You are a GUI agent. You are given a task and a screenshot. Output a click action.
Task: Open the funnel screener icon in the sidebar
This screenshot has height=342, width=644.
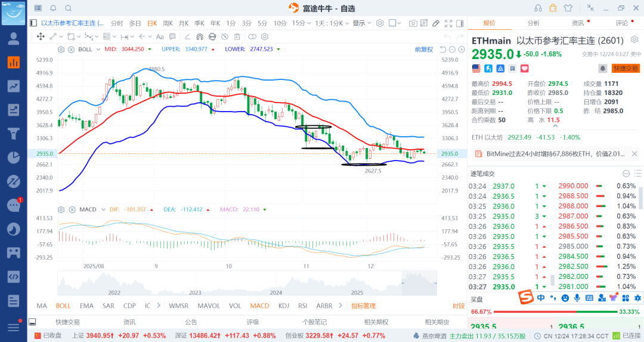click(x=14, y=134)
